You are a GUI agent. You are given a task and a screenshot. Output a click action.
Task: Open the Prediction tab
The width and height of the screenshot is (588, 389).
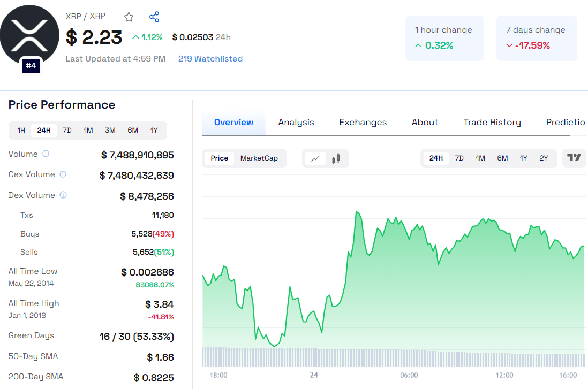tap(567, 123)
